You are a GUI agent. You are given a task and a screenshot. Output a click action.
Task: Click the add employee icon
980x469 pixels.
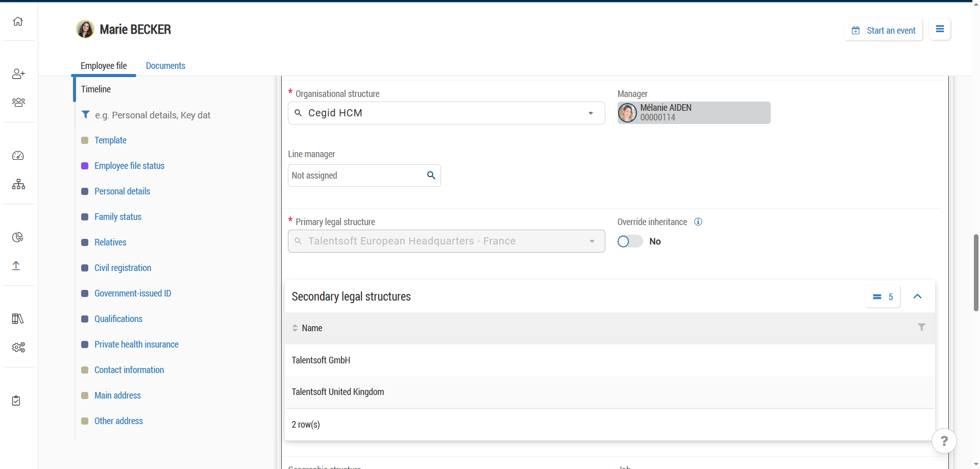tap(18, 74)
